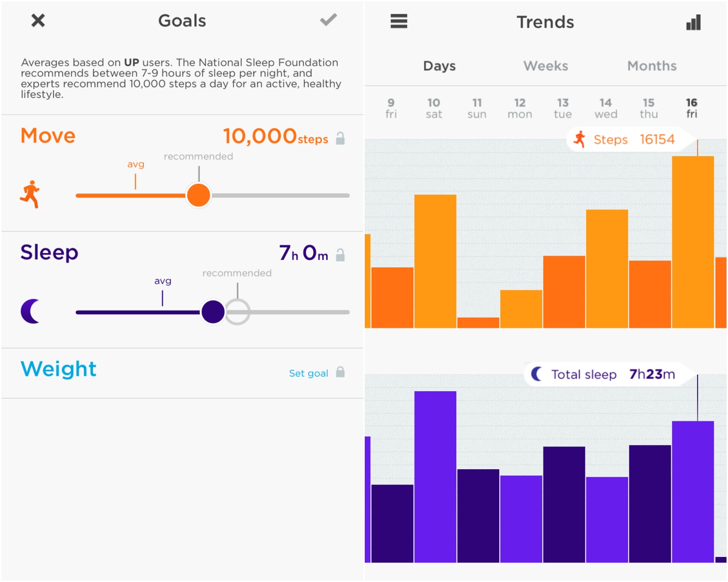
Task: Open the Months view
Action: click(652, 66)
